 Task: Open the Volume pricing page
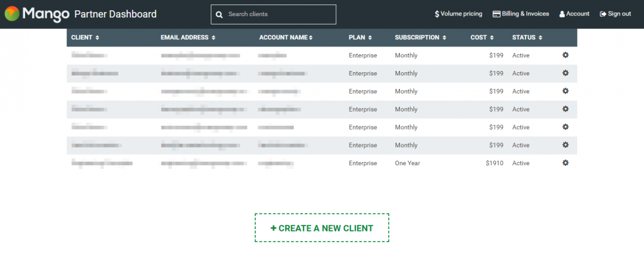pyautogui.click(x=459, y=14)
